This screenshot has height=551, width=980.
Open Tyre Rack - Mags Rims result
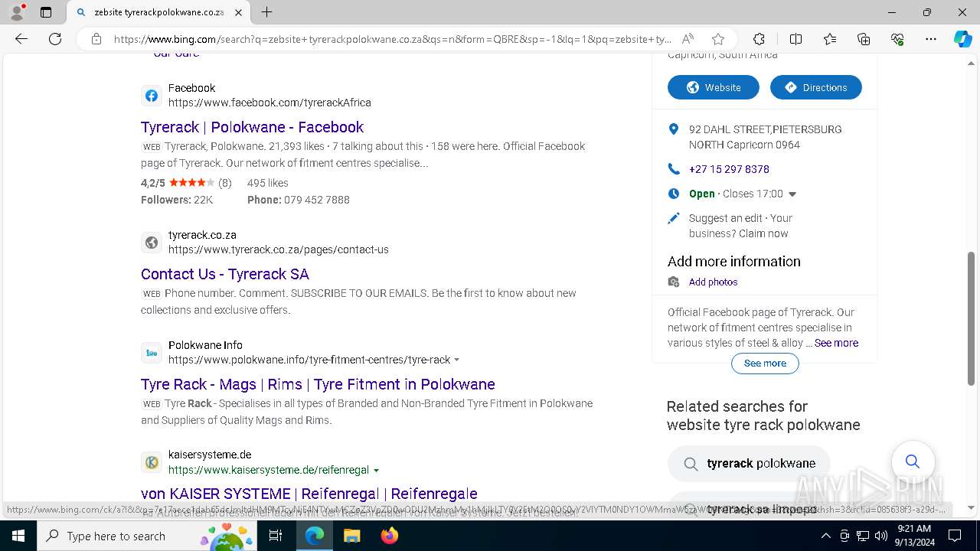tap(318, 384)
